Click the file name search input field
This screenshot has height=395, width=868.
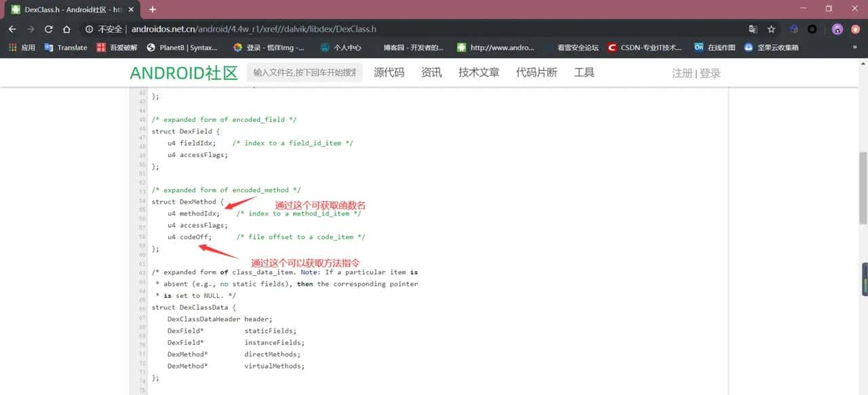(304, 72)
